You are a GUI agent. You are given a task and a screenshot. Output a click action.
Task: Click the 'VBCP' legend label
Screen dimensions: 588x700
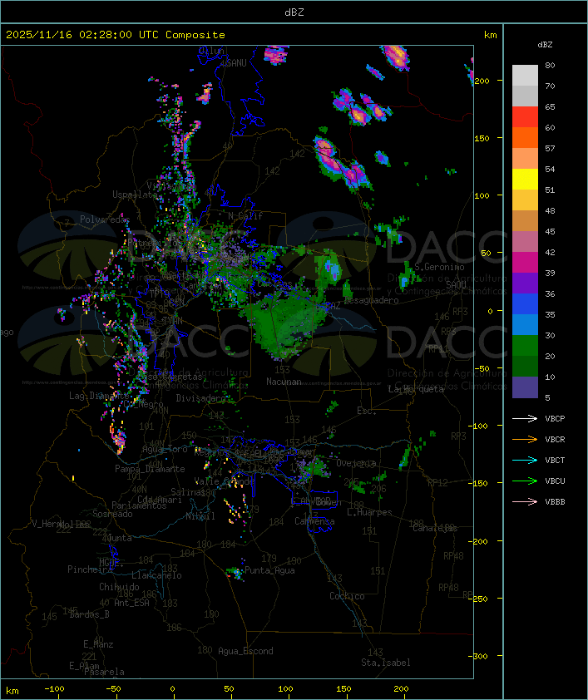[x=555, y=419]
